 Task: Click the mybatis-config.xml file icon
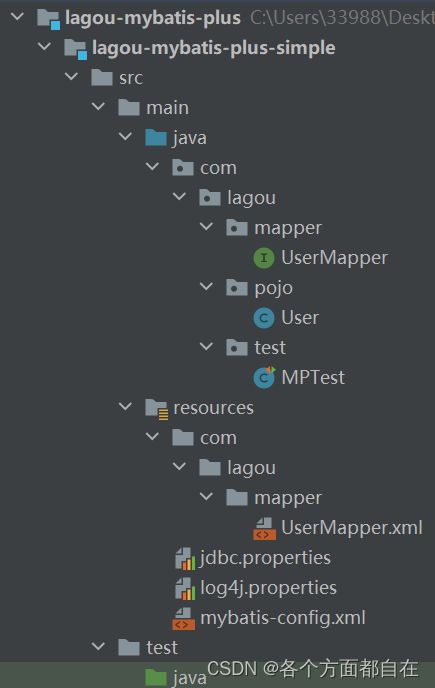[x=183, y=618]
